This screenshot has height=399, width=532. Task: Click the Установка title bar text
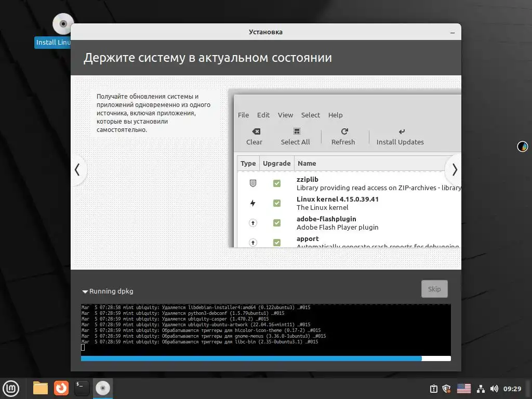pos(265,32)
